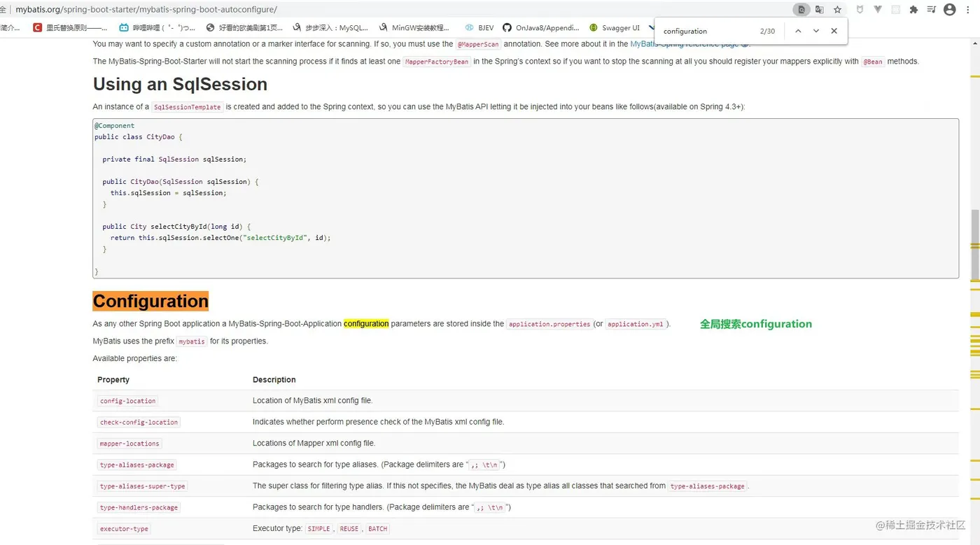980x545 pixels.
Task: Click the 'mybatis' prefix code label
Action: [192, 341]
